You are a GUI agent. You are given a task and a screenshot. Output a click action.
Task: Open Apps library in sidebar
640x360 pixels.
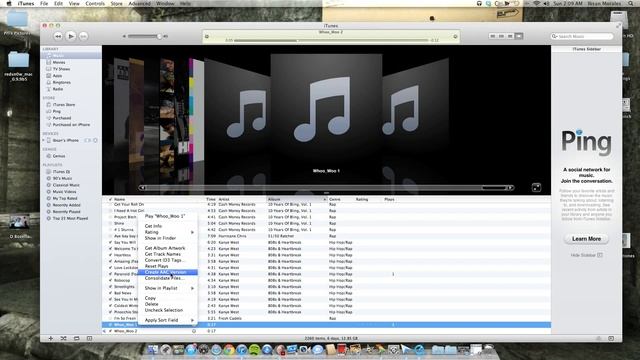pyautogui.click(x=57, y=76)
